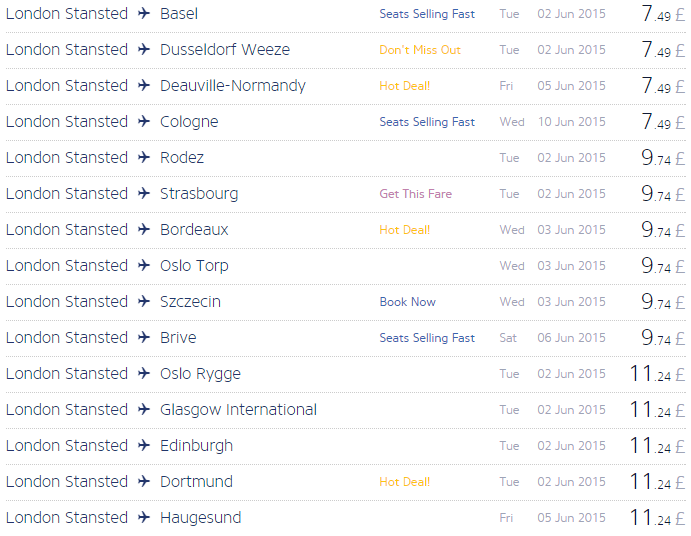Screen dimensions: 691x536
Task: Select the Strasbourg flight destination
Action: point(199,194)
